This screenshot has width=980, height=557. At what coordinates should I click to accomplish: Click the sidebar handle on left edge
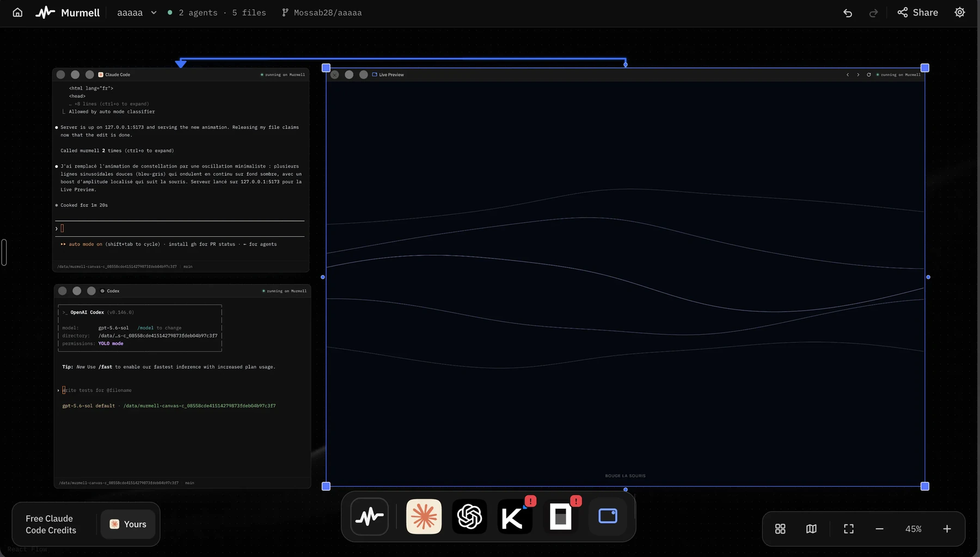tap(4, 252)
